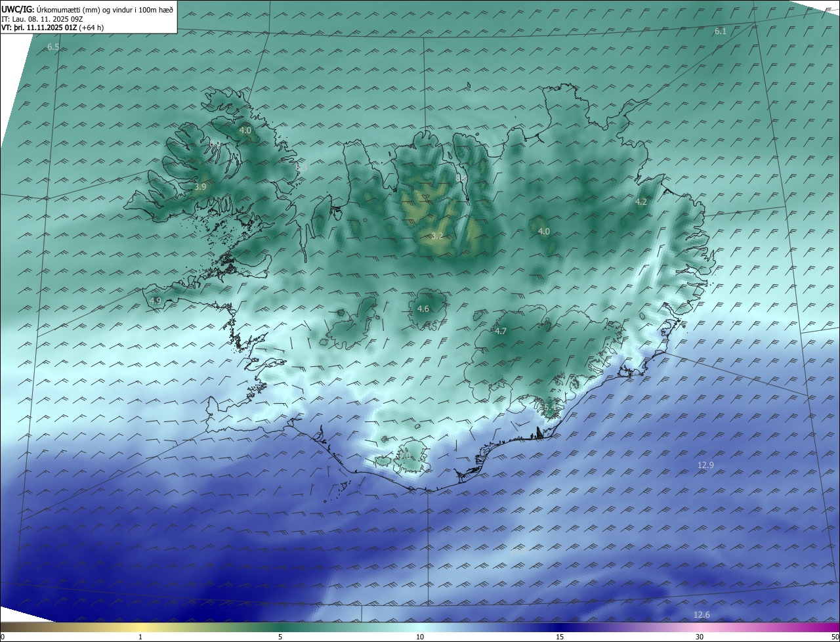This screenshot has height=642, width=840.
Task: Select the 4.6 value label
Action: point(423,309)
